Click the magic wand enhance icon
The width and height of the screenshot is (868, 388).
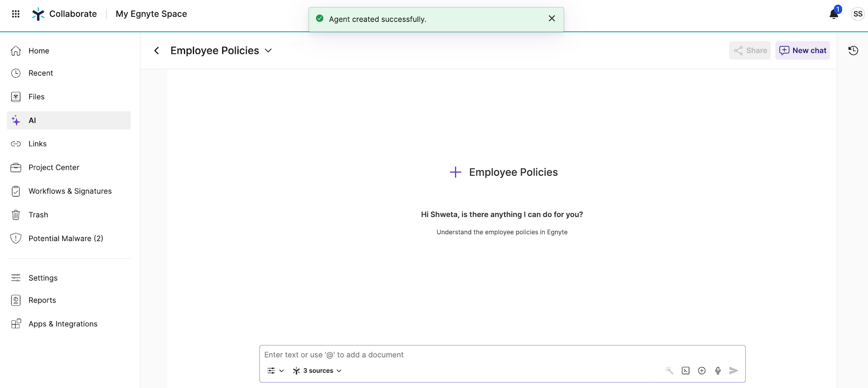[669, 371]
